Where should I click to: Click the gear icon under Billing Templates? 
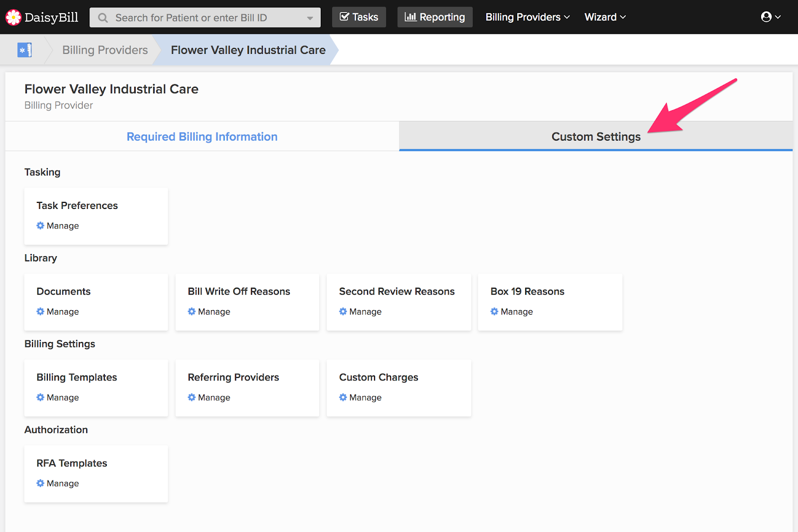tap(40, 397)
